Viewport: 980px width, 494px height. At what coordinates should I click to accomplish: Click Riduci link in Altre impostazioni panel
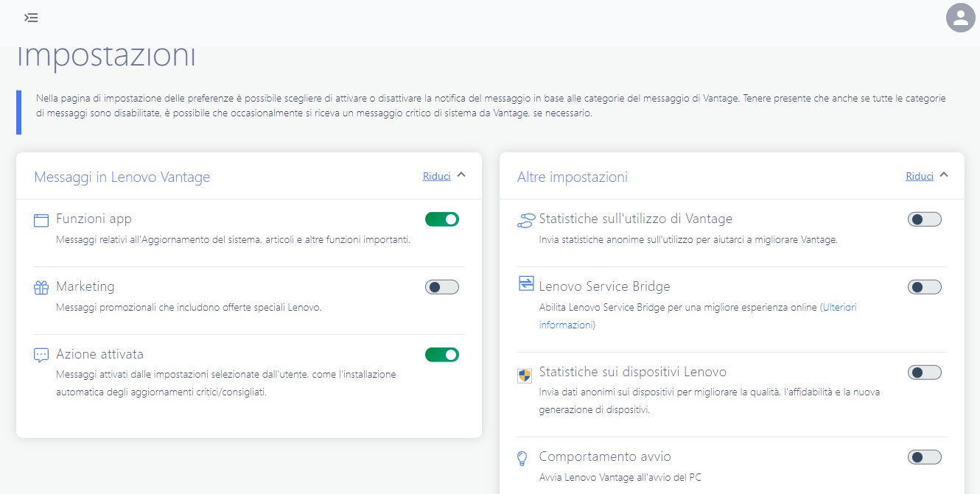click(920, 176)
